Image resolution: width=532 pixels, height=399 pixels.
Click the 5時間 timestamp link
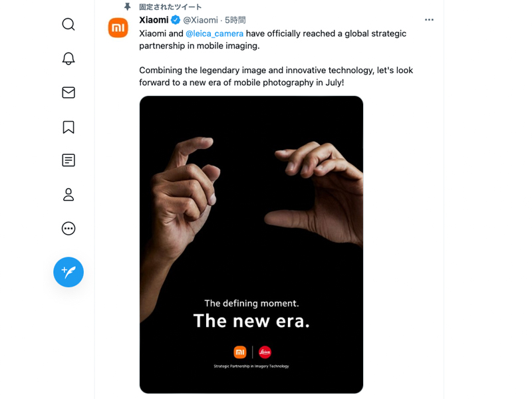(234, 20)
